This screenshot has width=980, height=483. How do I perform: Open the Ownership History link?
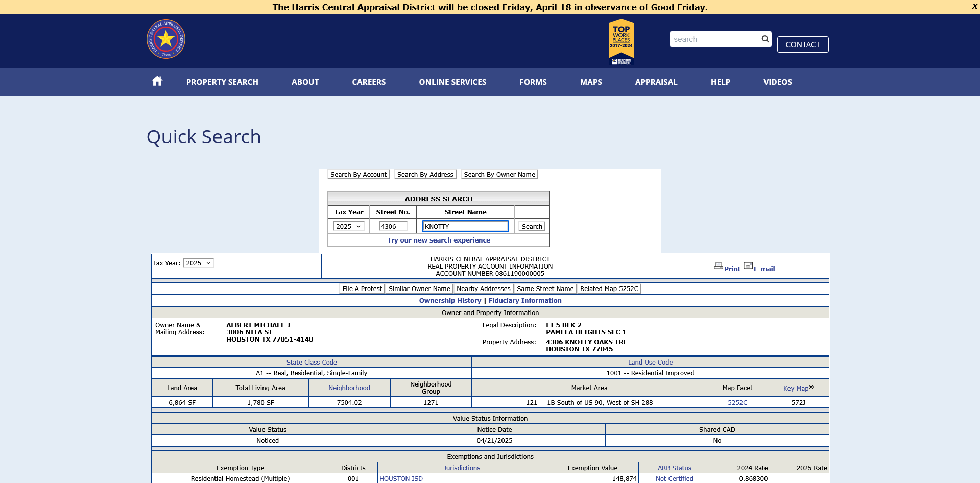450,300
